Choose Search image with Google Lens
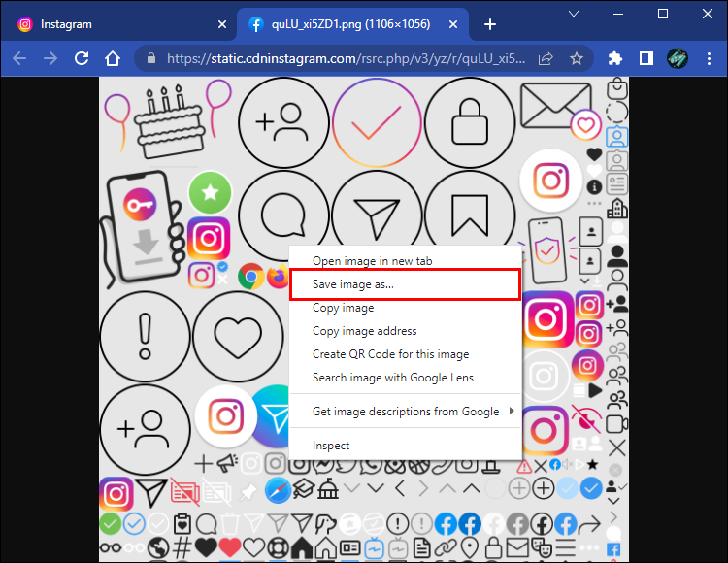This screenshot has width=728, height=563. (405, 378)
